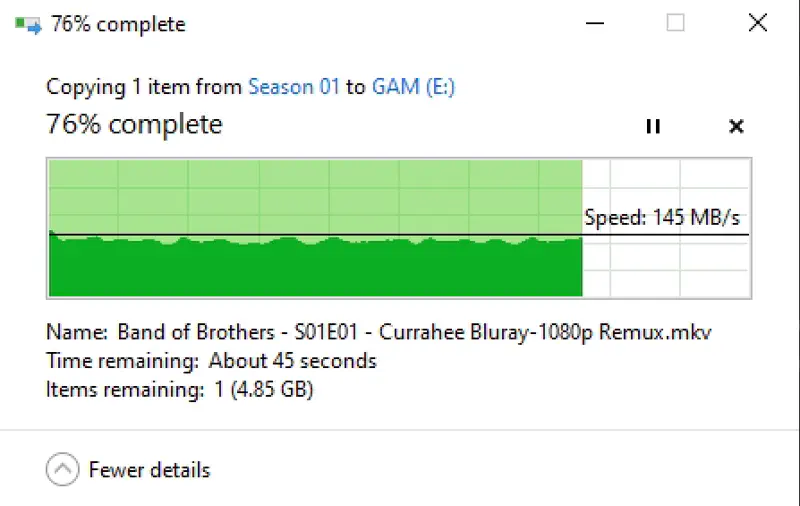Click the unfilled white portion of progress graph

coord(665,270)
